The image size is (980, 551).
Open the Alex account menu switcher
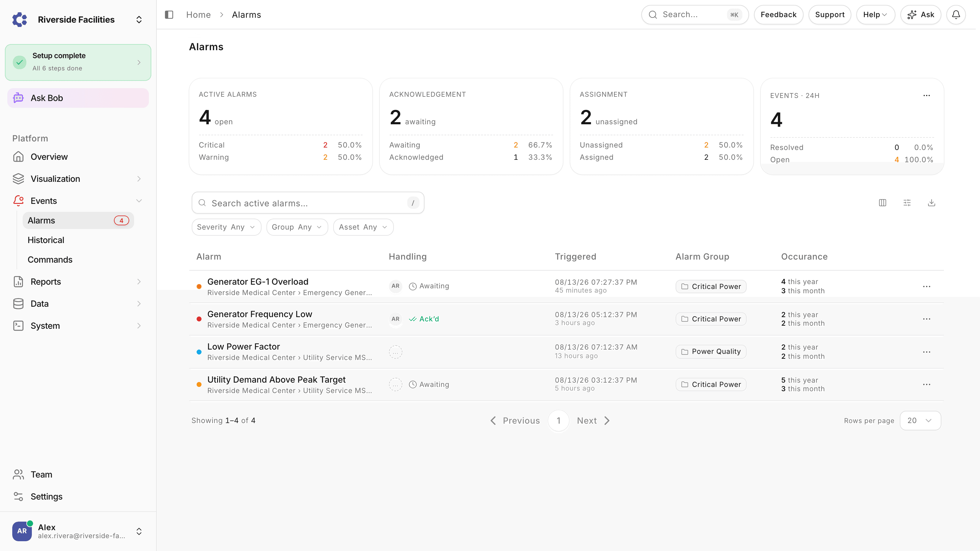[x=139, y=531]
